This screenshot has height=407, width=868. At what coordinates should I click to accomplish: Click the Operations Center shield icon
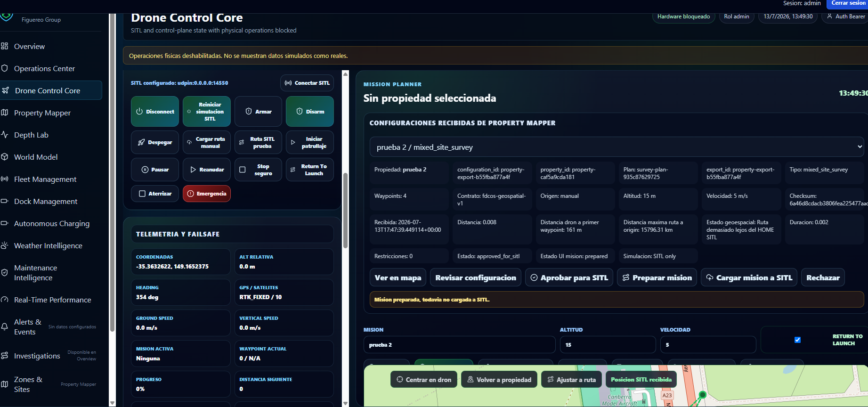[5, 68]
